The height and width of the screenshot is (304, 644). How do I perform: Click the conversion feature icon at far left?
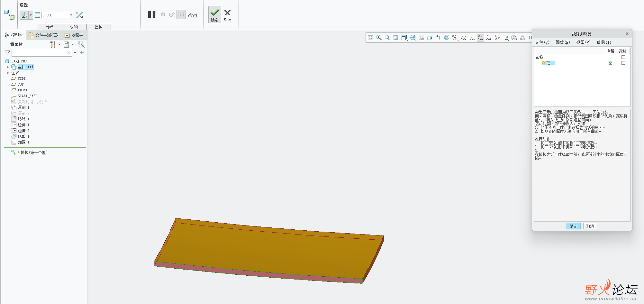pyautogui.click(x=9, y=14)
